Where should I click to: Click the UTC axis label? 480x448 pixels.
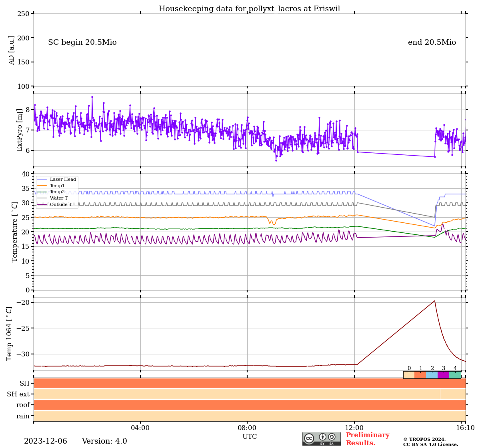250,436
